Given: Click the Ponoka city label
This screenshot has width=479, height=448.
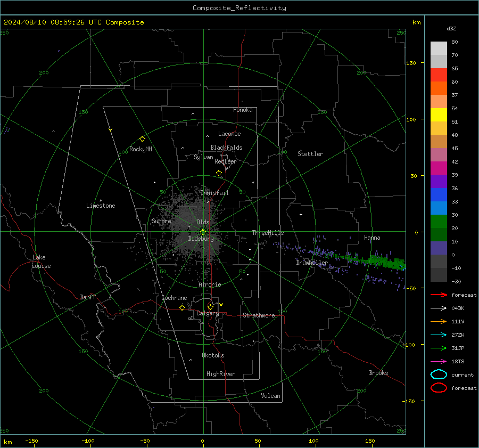Looking at the screenshot, I should [243, 110].
